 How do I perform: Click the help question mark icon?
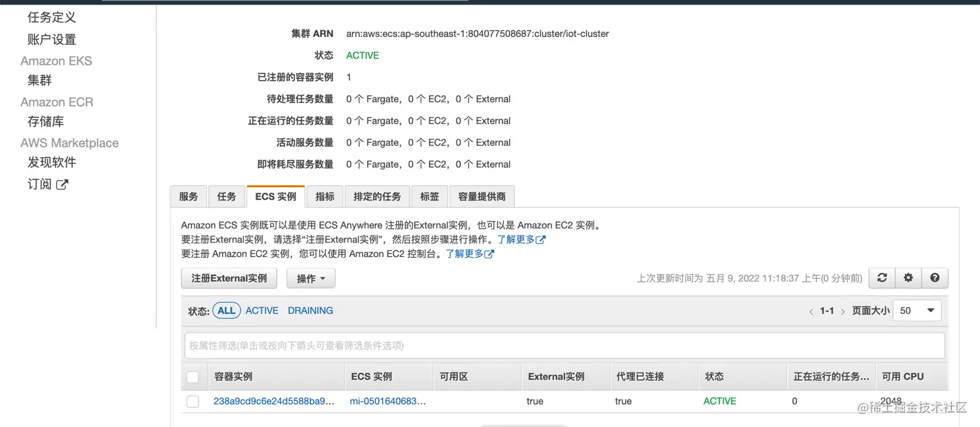(x=935, y=278)
